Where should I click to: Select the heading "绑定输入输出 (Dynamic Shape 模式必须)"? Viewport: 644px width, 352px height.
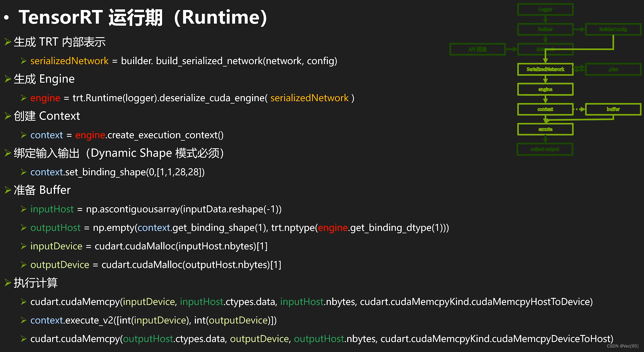119,153
